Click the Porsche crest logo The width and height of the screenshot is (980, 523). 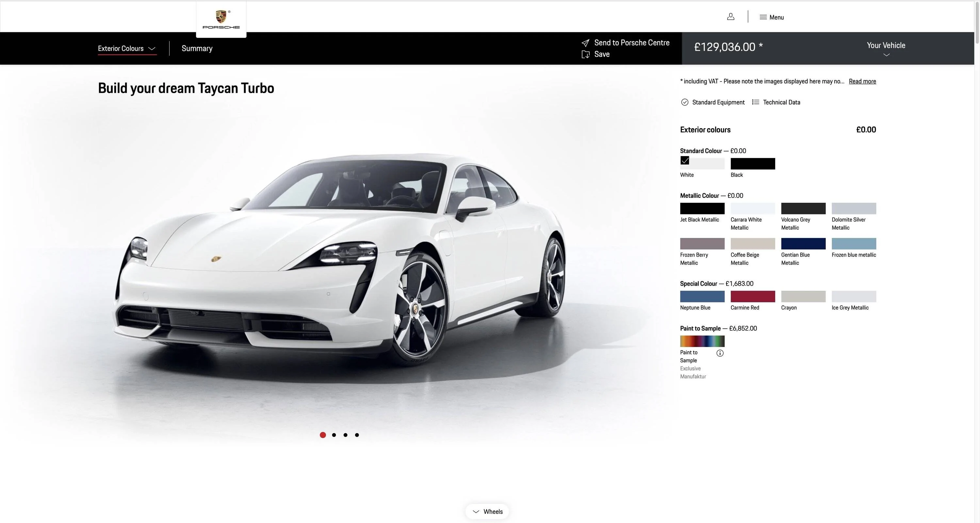[x=221, y=19]
